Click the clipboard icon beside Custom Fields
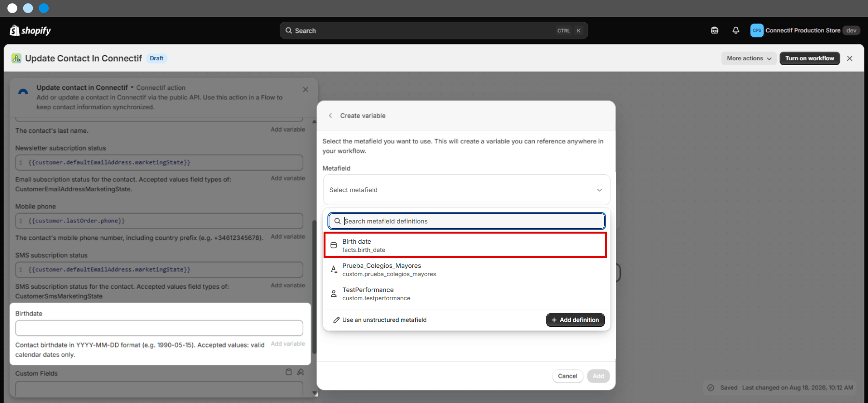Image resolution: width=868 pixels, height=403 pixels. pos(288,372)
